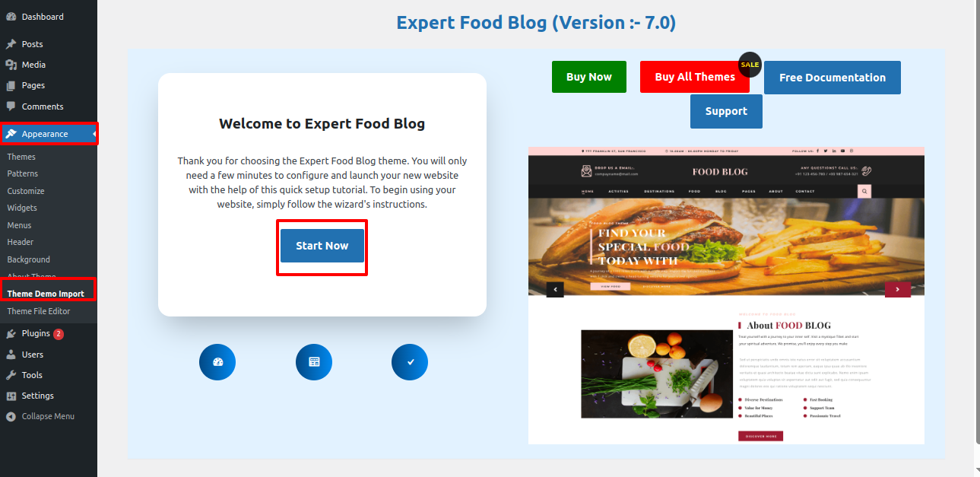The width and height of the screenshot is (980, 477).
Task: Collapse the admin sidebar menu
Action: [x=49, y=416]
